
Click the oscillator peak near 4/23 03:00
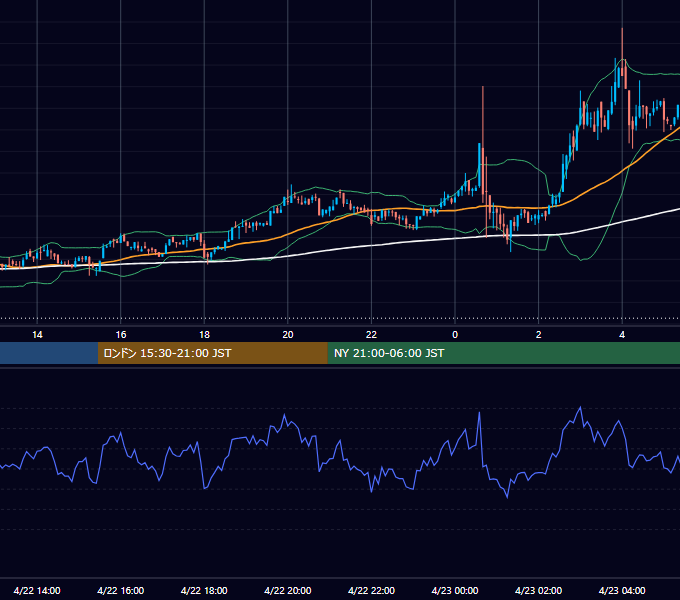(581, 408)
